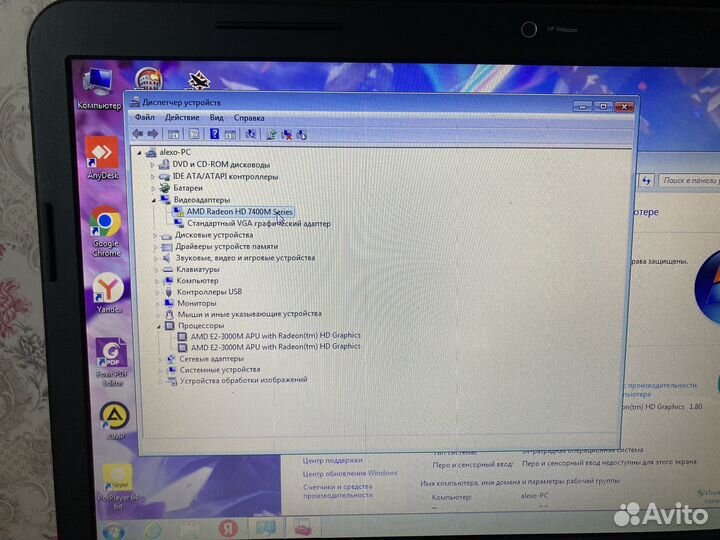720x540 pixels.
Task: Expand Дисковые устройства category
Action: 155,236
